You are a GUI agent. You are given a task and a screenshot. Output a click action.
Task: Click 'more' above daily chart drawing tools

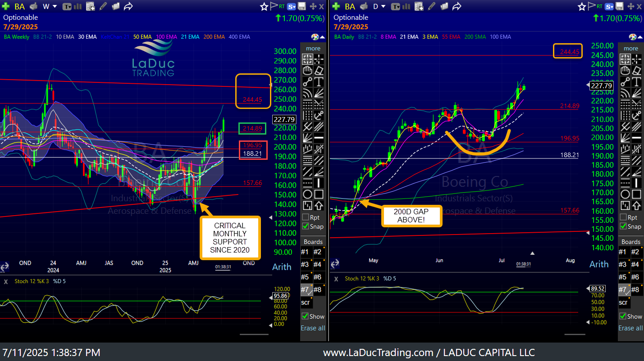tap(631, 48)
